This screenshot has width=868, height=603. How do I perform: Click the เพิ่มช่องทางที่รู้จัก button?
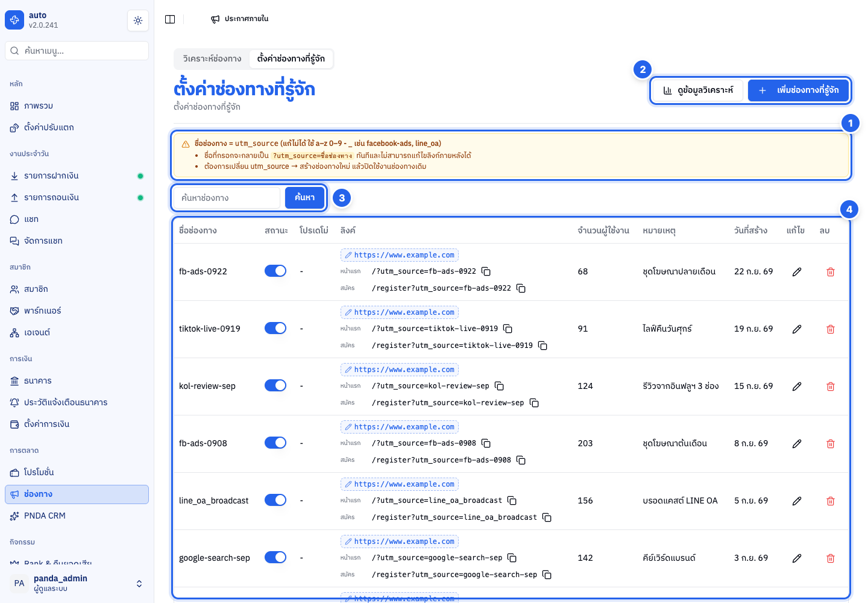click(x=798, y=90)
